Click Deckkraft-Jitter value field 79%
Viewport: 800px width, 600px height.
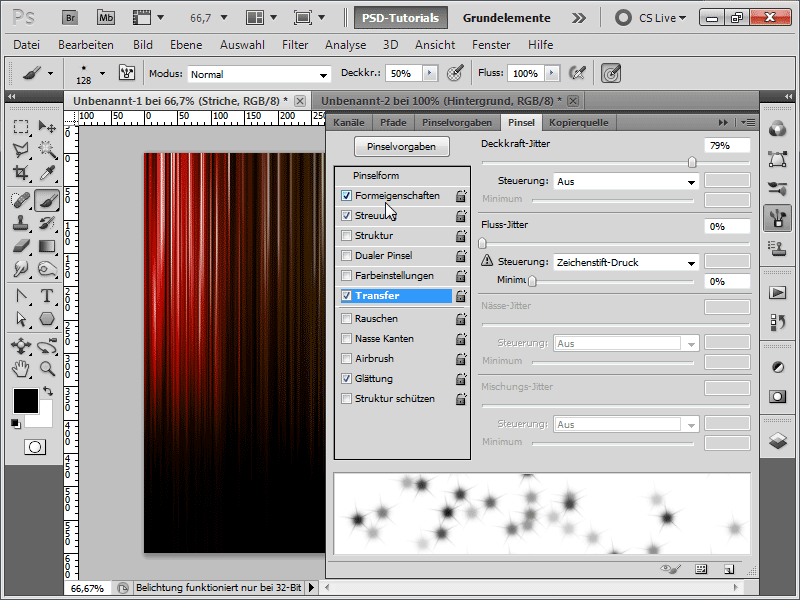(x=727, y=146)
